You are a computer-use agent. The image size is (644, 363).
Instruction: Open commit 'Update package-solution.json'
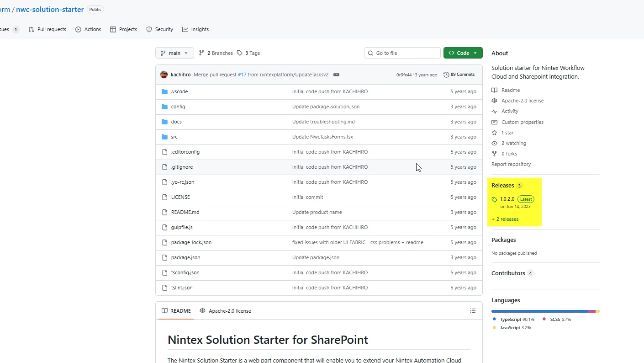326,107
